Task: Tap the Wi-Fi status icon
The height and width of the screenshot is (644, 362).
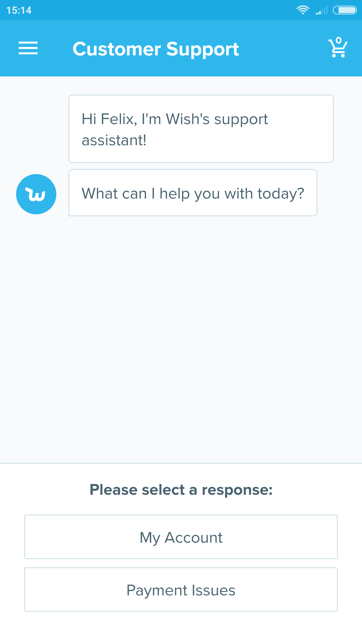Action: click(303, 10)
